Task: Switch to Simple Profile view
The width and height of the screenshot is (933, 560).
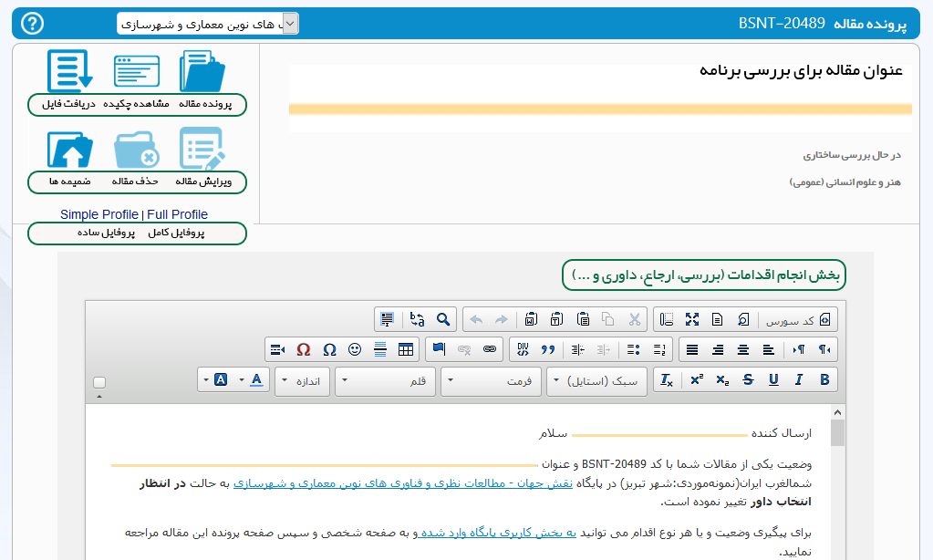Action: point(98,214)
